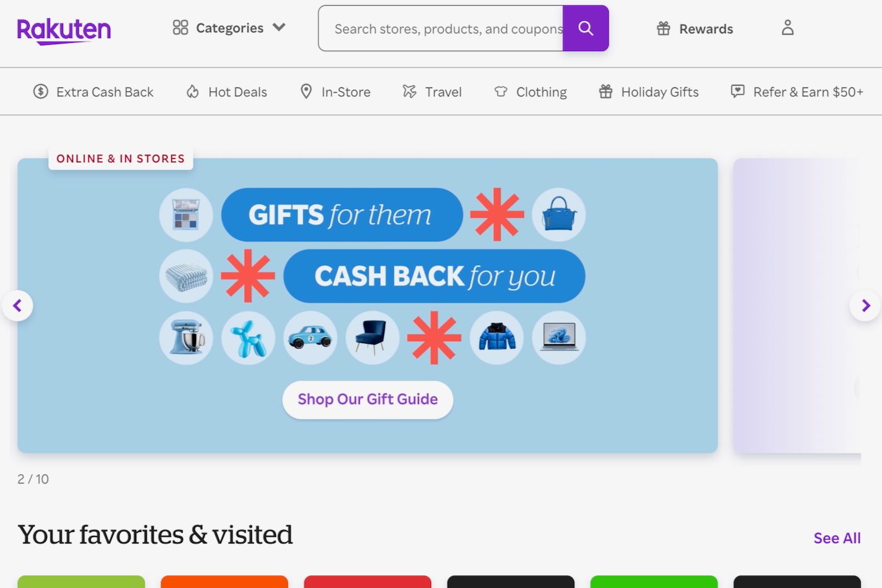This screenshot has height=588, width=882.
Task: Open the user account profile icon
Action: tap(787, 28)
